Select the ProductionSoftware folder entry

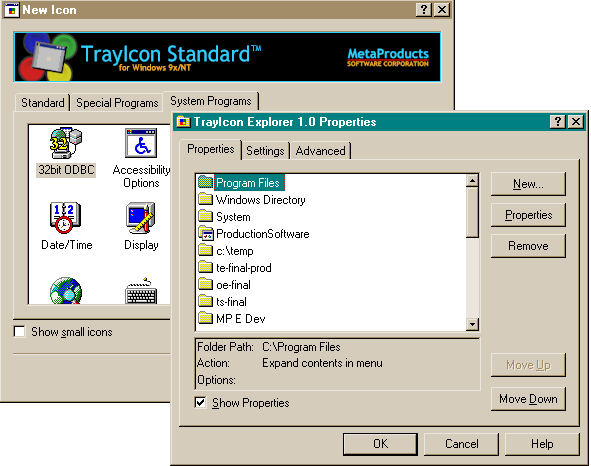point(254,234)
